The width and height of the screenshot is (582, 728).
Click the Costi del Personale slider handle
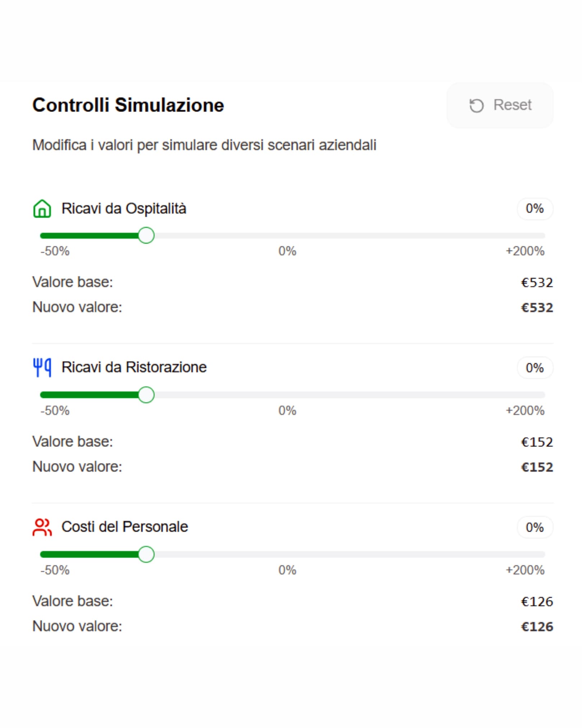(147, 555)
